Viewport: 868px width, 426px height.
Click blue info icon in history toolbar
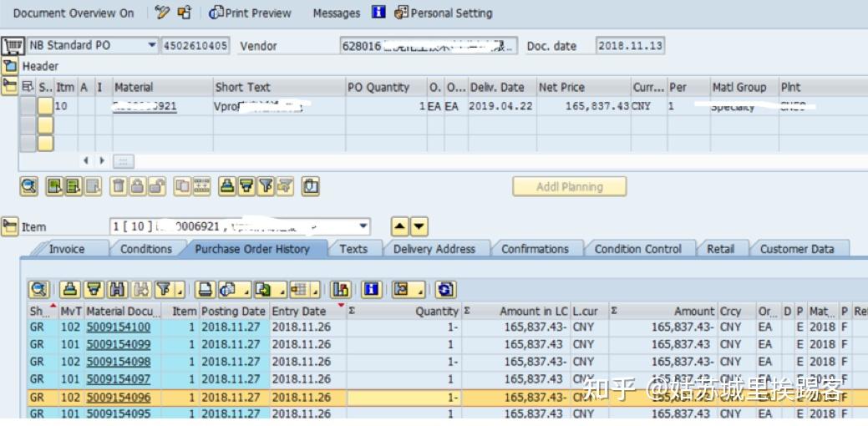tap(372, 289)
